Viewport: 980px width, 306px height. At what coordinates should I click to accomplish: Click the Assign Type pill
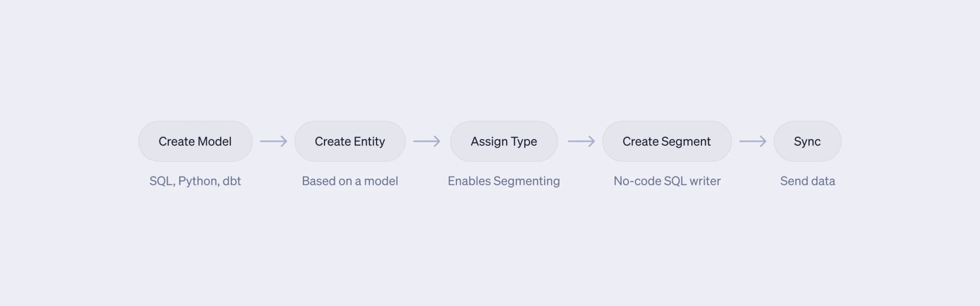coord(504,142)
